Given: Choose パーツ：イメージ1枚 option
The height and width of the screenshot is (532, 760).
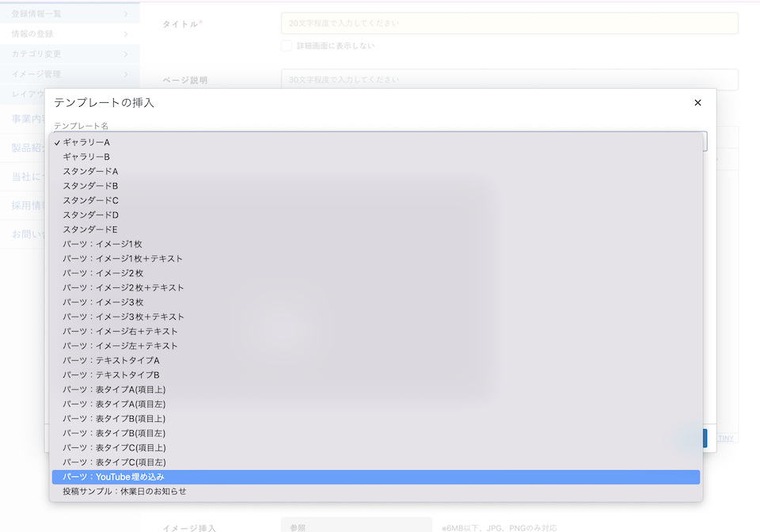Looking at the screenshot, I should tap(103, 244).
